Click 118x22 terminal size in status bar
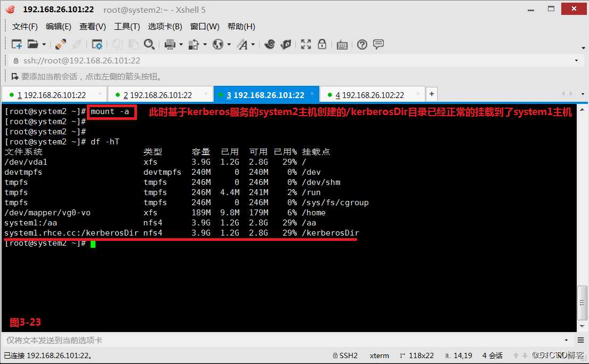Image resolution: width=589 pixels, height=364 pixels. (x=417, y=355)
